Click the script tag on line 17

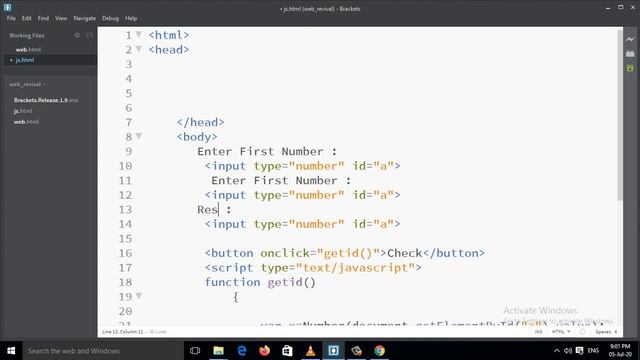click(x=313, y=268)
